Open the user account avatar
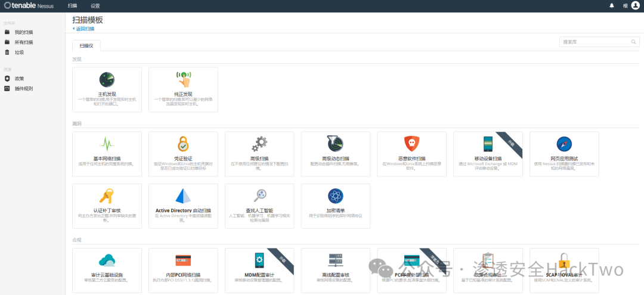 coord(636,6)
